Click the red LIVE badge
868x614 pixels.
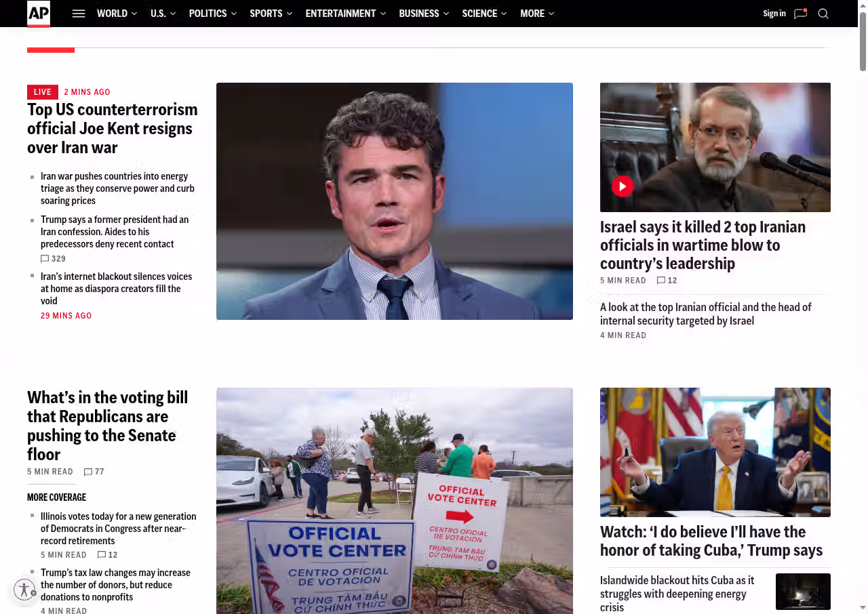click(x=43, y=92)
